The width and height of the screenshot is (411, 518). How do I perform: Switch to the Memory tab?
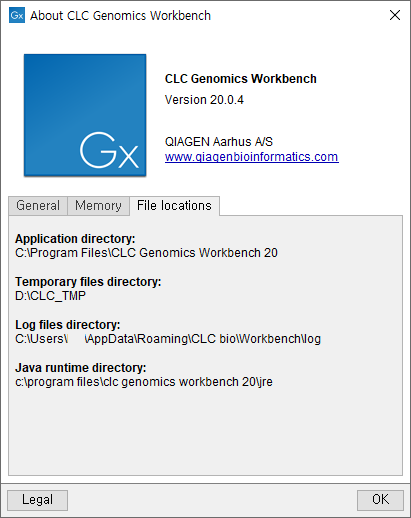[98, 206]
